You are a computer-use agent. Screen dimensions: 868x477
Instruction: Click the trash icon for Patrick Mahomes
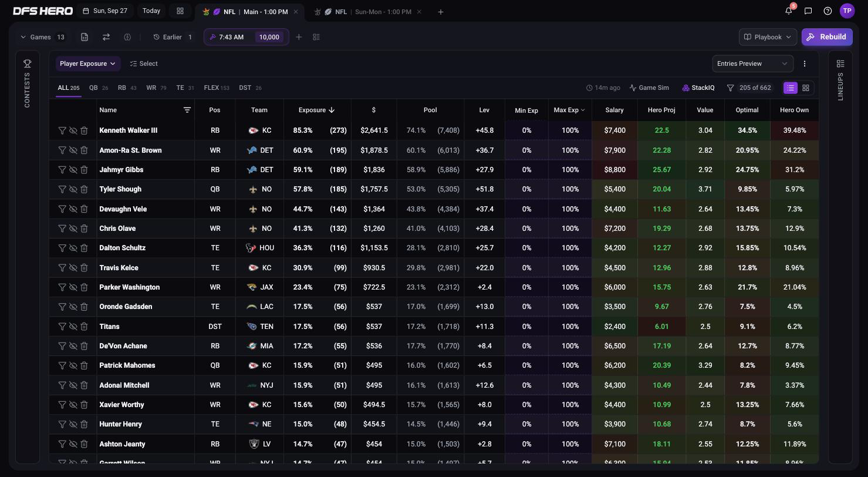(x=84, y=365)
